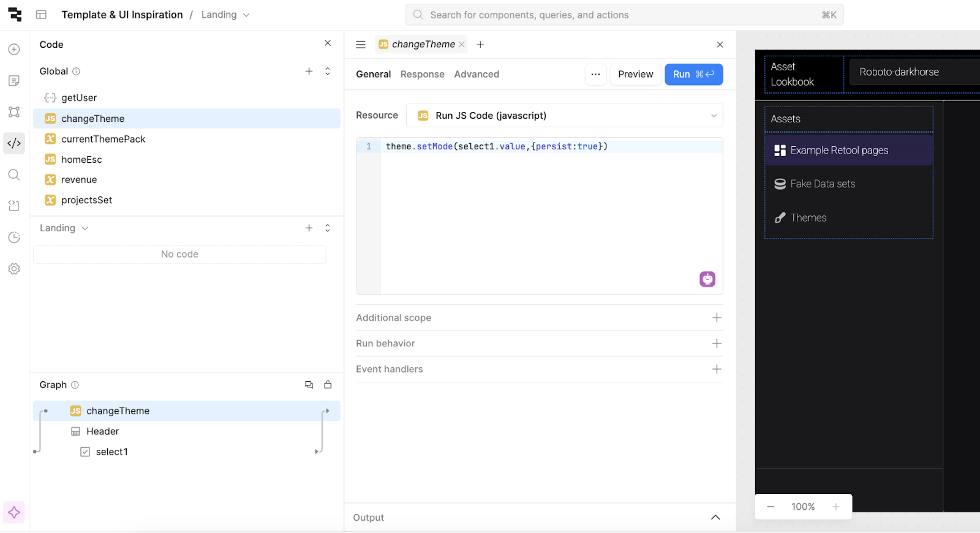The height and width of the screenshot is (533, 980).
Task: Open the Retool logo home menu
Action: [x=15, y=15]
